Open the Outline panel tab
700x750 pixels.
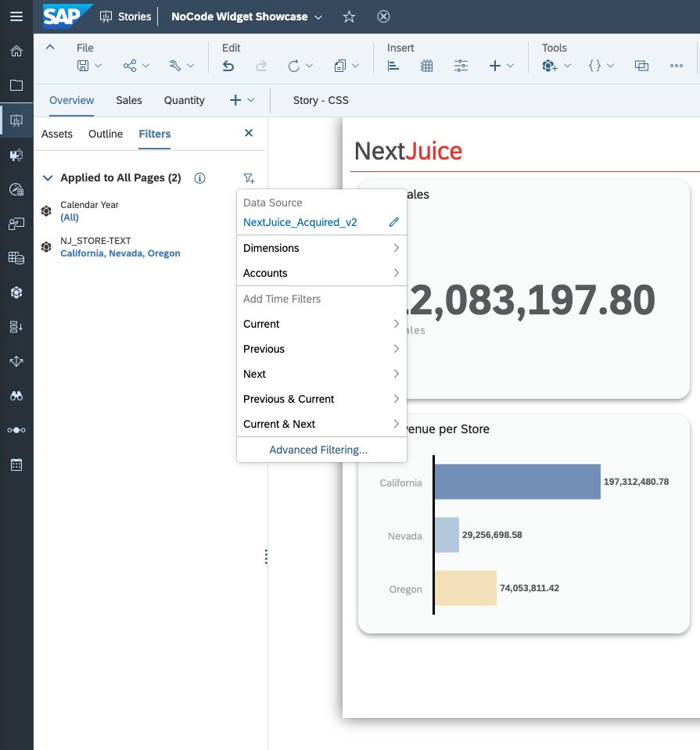pos(105,134)
